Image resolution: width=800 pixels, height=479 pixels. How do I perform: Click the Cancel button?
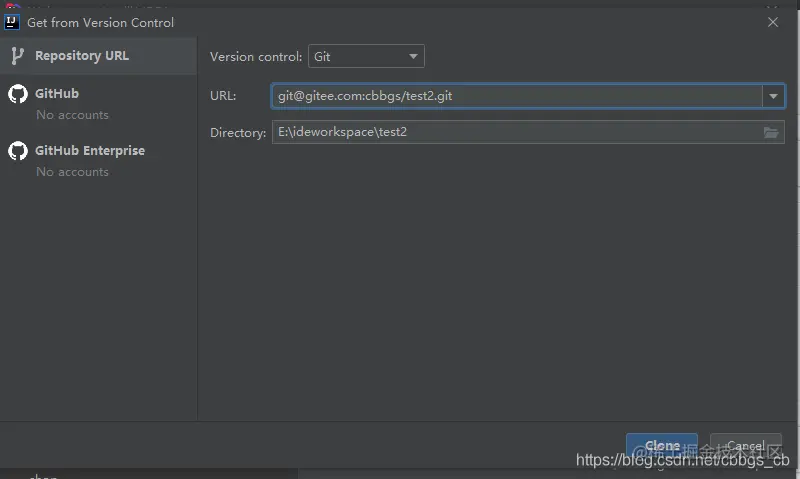pos(745,446)
